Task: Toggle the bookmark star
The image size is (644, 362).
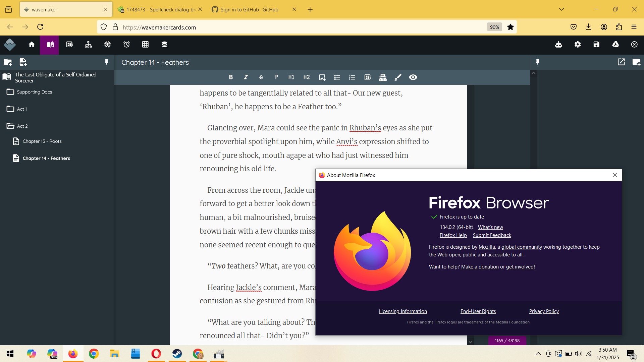Action: tap(511, 27)
